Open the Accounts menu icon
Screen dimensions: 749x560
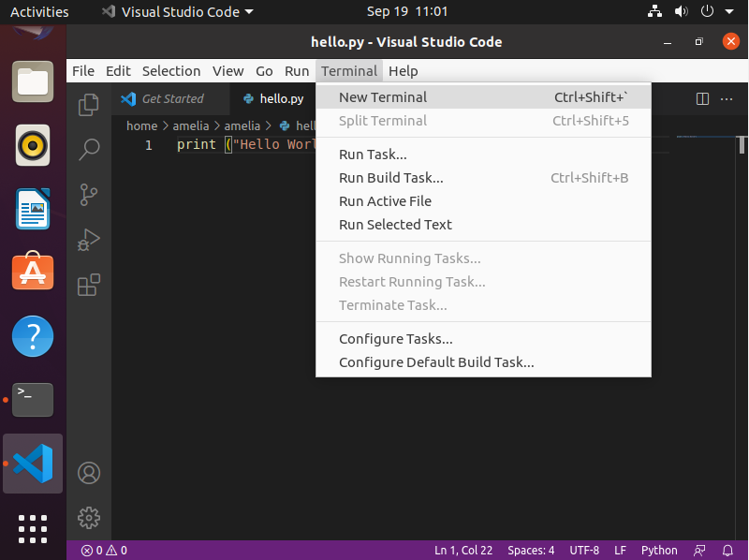88,473
